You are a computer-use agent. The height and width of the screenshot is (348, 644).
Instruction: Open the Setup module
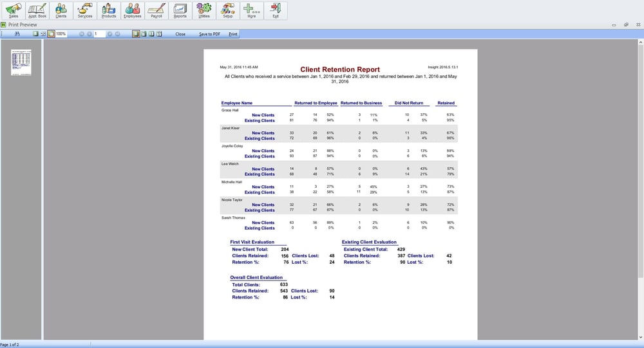pos(228,10)
